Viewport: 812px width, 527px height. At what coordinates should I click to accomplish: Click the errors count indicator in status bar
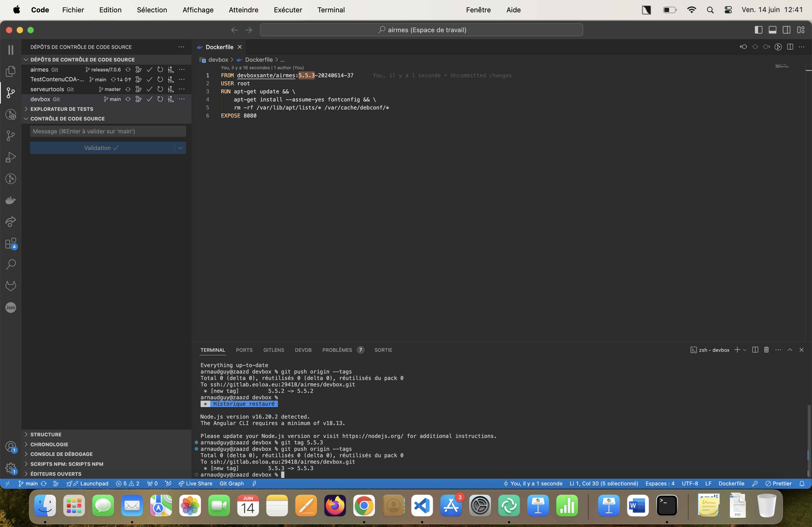coord(122,484)
